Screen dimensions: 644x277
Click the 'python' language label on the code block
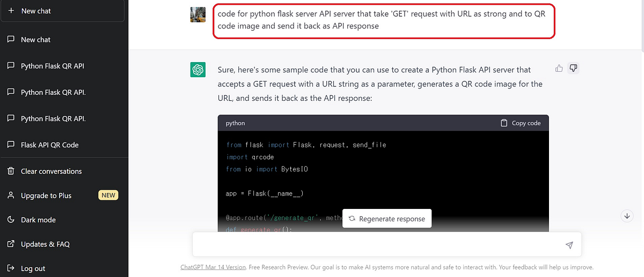[x=236, y=123]
